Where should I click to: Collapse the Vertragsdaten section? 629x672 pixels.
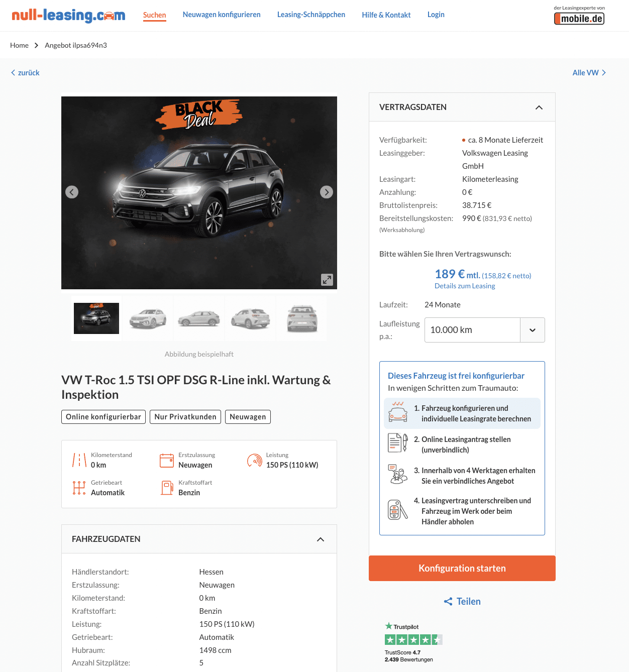point(539,107)
